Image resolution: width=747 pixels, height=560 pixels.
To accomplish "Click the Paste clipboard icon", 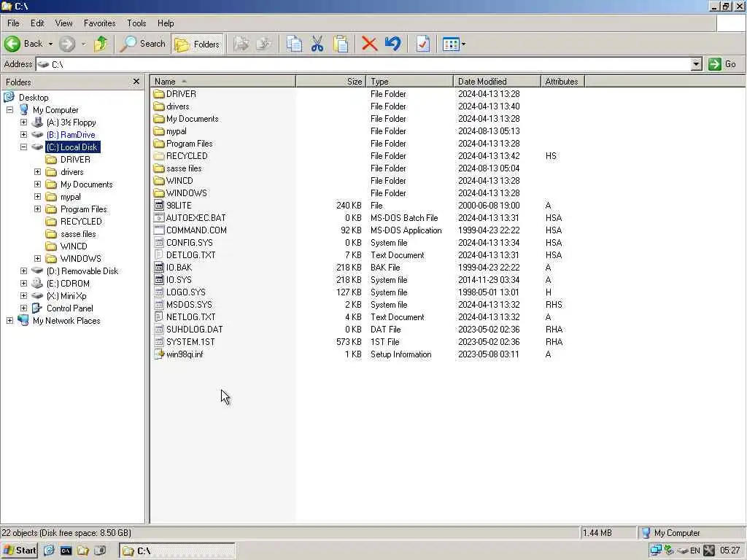I will [x=341, y=44].
